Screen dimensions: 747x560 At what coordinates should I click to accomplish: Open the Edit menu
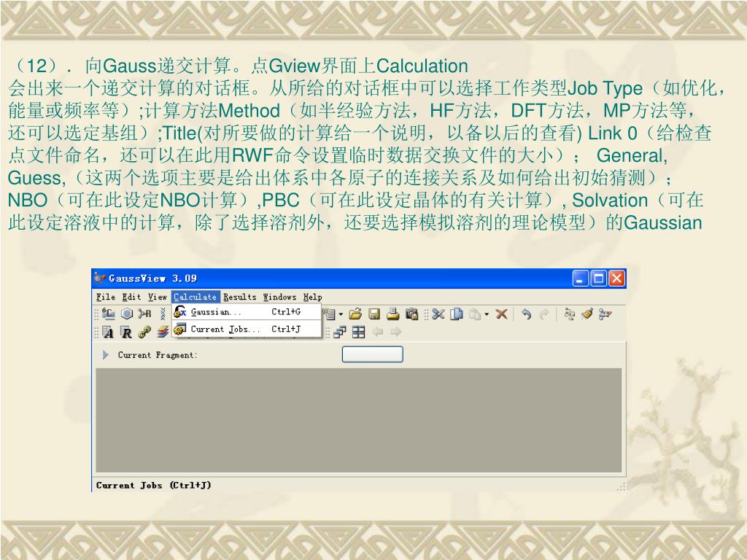(x=131, y=297)
